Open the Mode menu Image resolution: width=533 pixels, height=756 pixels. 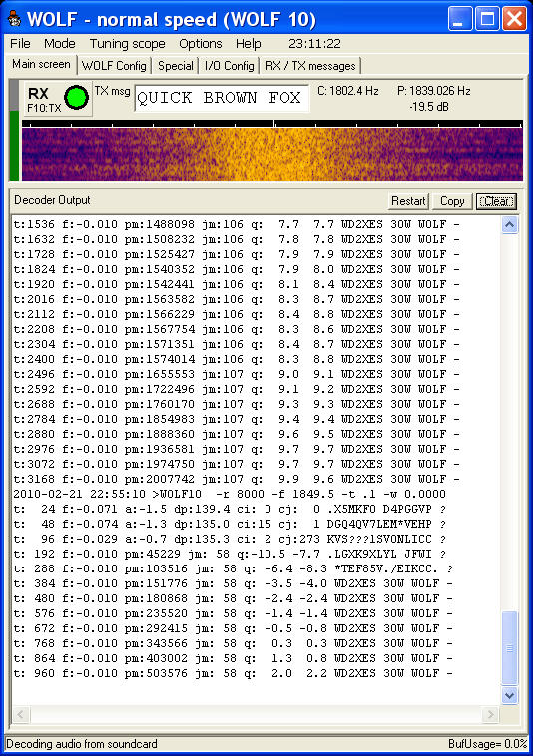[59, 44]
